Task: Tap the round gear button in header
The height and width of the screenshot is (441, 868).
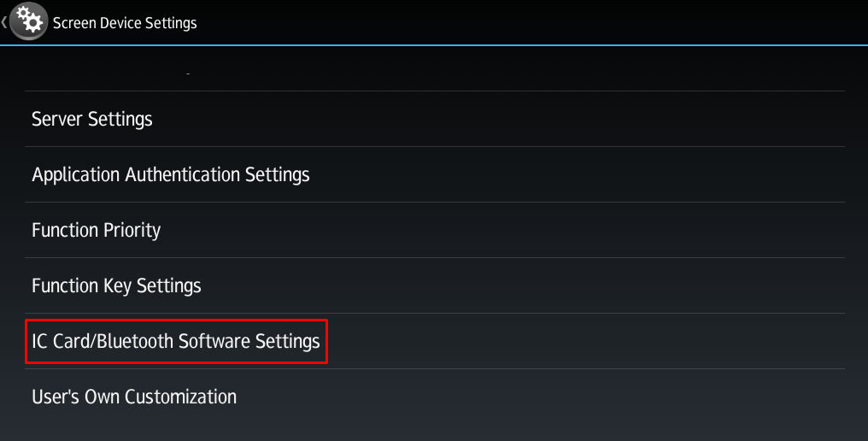Action: click(x=29, y=22)
